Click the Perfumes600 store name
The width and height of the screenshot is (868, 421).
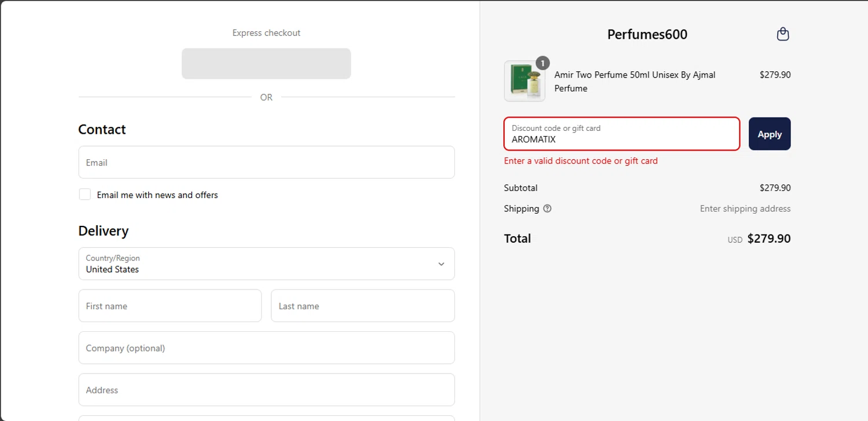click(647, 35)
